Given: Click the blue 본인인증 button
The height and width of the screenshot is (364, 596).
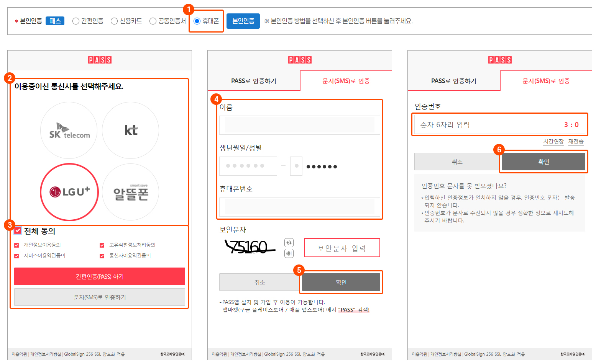Looking at the screenshot, I should click(243, 21).
